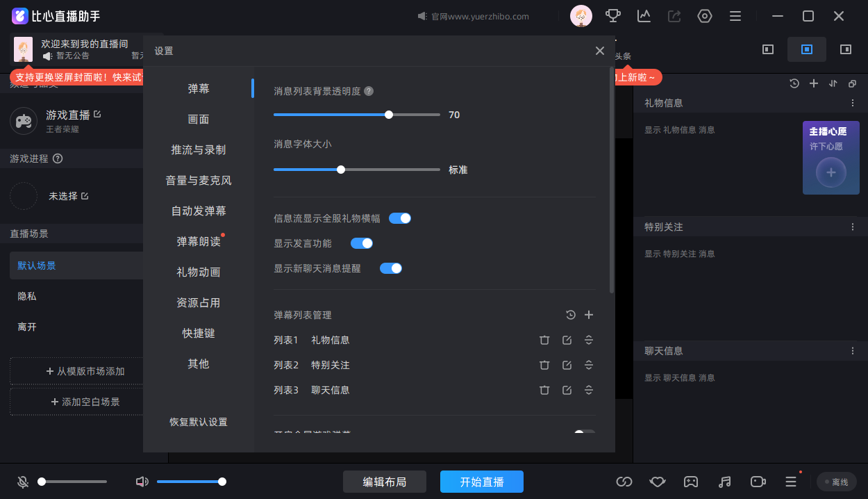Edit 列表2 特别关注
This screenshot has width=868, height=499.
pyautogui.click(x=567, y=365)
